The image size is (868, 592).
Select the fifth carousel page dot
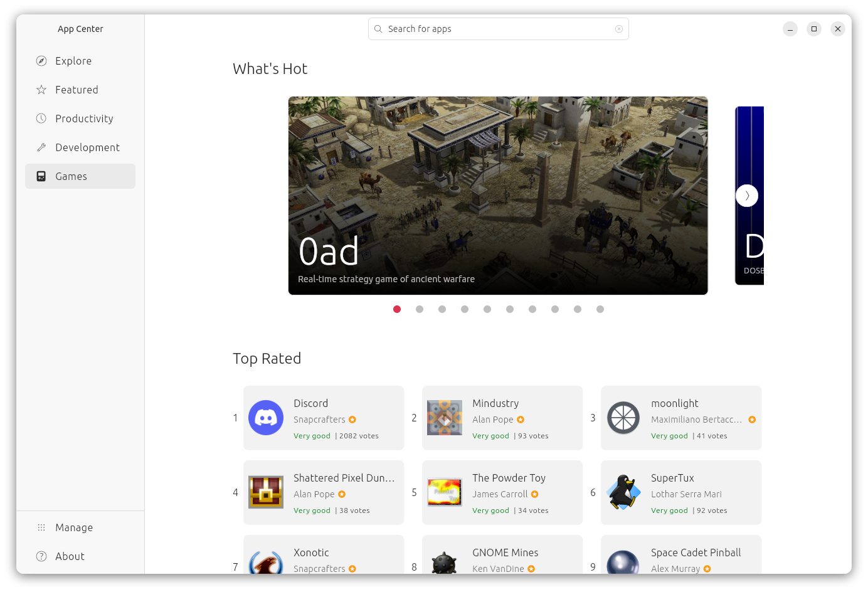click(487, 309)
